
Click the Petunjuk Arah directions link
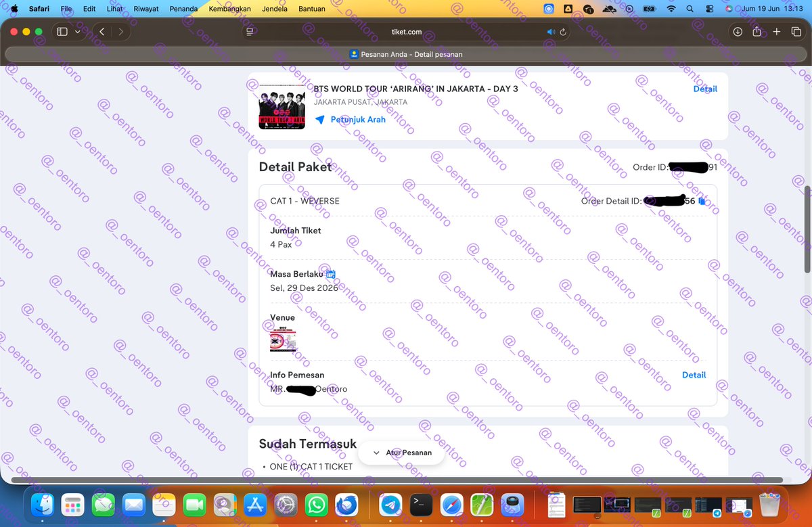(358, 119)
